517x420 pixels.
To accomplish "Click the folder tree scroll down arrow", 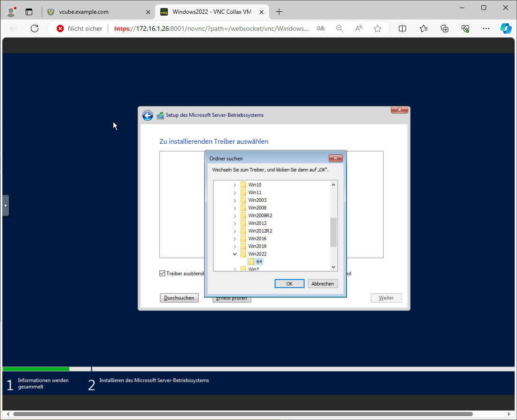I will (333, 267).
